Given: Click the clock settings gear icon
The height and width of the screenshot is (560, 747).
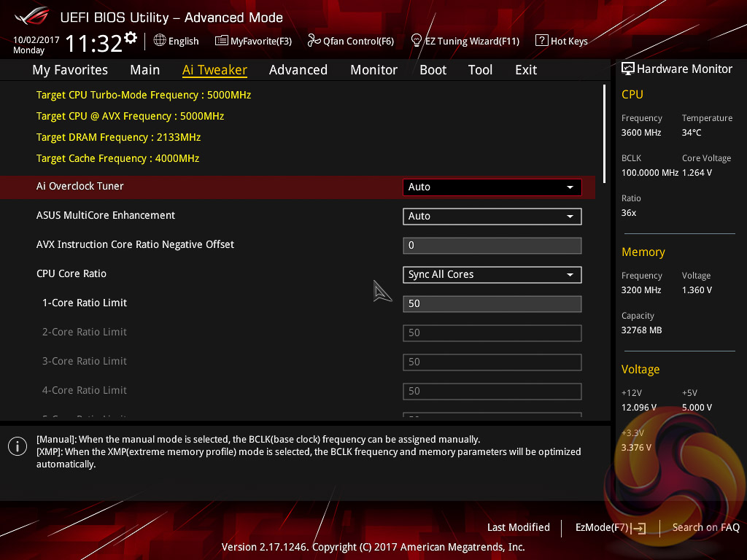Looking at the screenshot, I should tap(131, 37).
